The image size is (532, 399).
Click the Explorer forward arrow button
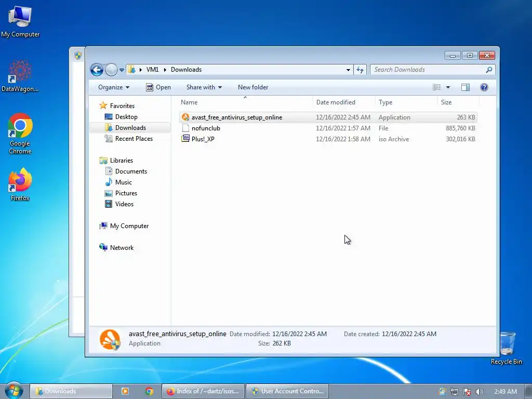click(x=111, y=70)
